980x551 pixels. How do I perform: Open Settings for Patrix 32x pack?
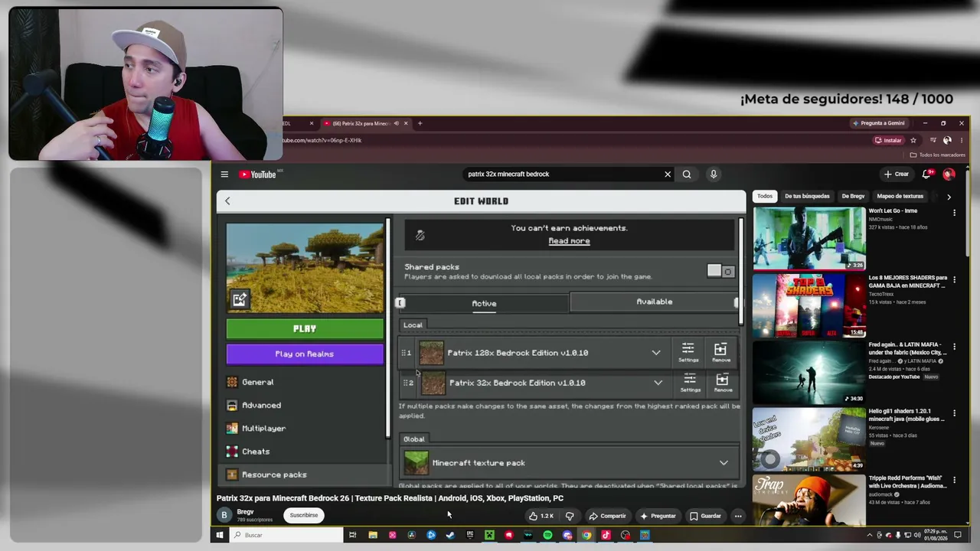pyautogui.click(x=690, y=383)
